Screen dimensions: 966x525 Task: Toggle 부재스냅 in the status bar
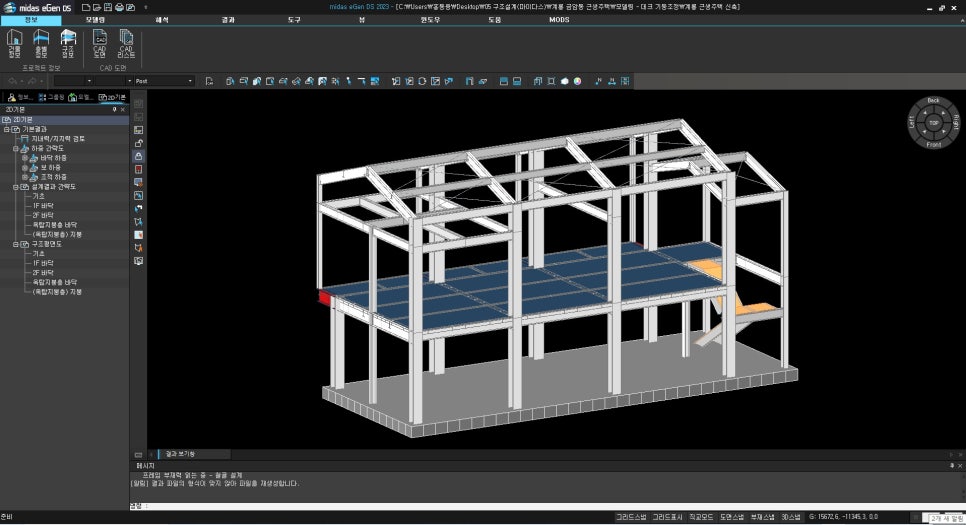point(763,517)
